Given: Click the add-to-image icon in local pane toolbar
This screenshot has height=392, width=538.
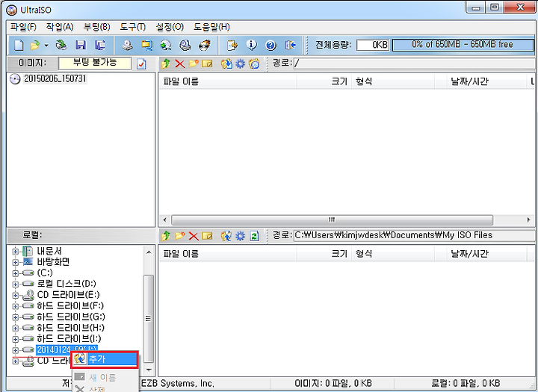Looking at the screenshot, I should point(226,236).
